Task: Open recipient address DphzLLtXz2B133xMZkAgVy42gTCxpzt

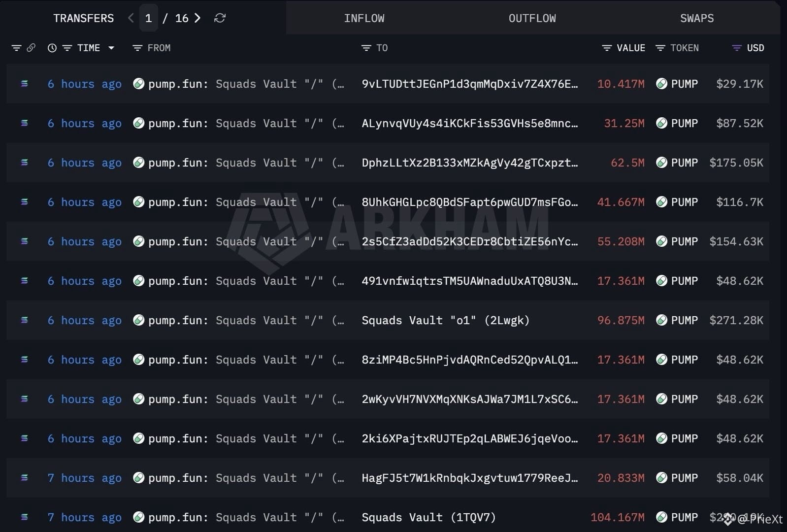Action: pyautogui.click(x=470, y=163)
